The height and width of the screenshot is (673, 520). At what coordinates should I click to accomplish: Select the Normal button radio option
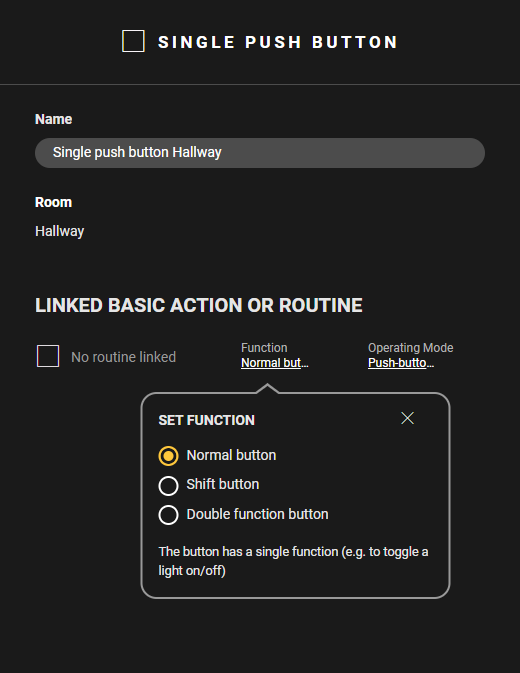[x=168, y=456]
